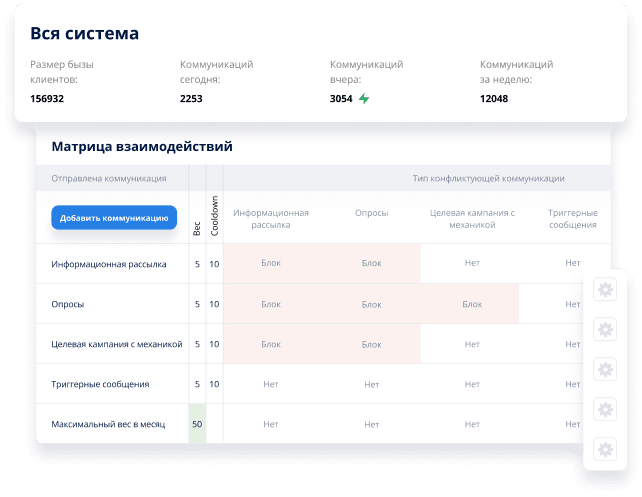The height and width of the screenshot is (497, 642).
Task: Click the Информационная рассылка column header
Action: [x=270, y=218]
